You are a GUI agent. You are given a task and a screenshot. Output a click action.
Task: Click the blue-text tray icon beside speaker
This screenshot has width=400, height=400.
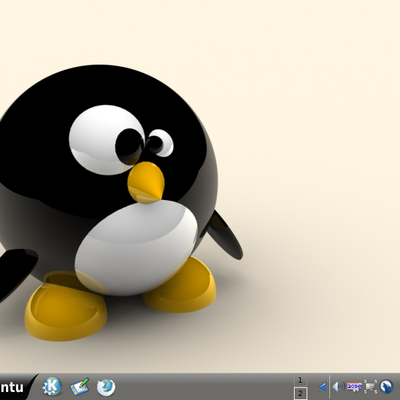pyautogui.click(x=354, y=387)
